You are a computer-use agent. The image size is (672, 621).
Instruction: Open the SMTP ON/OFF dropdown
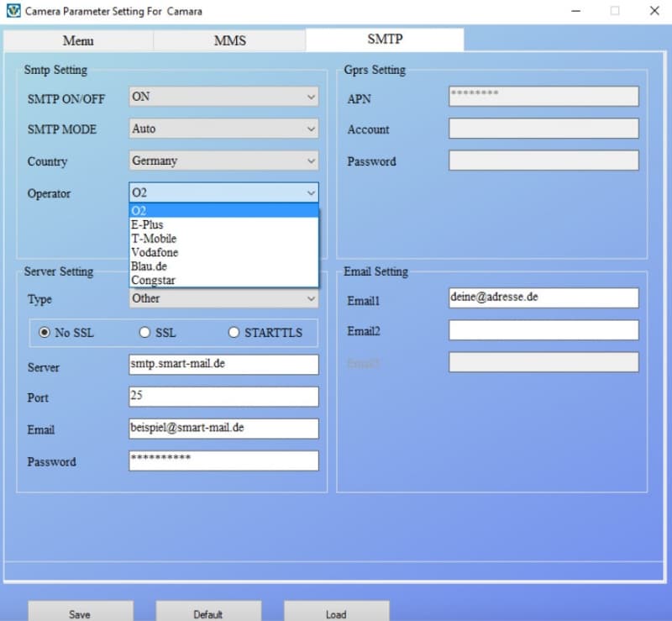[x=223, y=97]
